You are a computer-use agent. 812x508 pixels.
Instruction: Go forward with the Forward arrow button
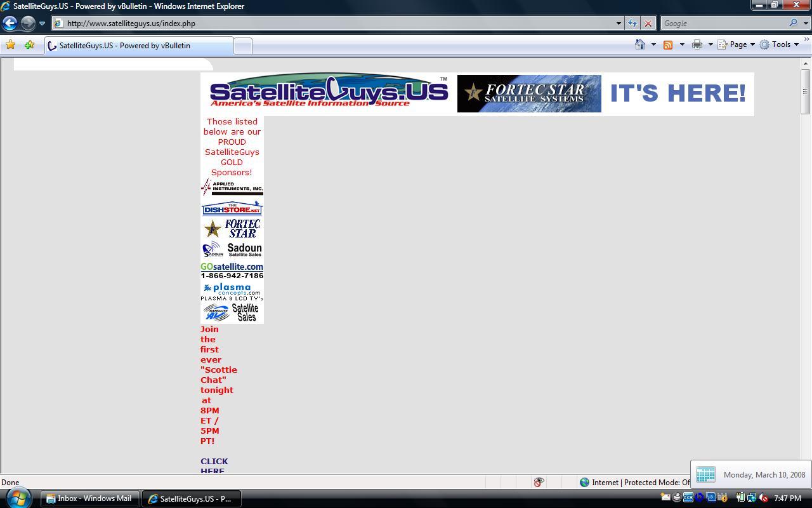pos(27,23)
